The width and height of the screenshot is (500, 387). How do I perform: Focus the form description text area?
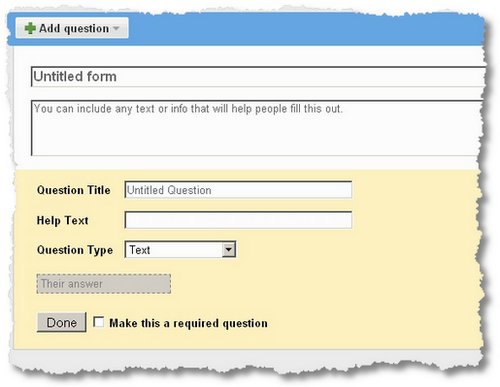(x=258, y=128)
